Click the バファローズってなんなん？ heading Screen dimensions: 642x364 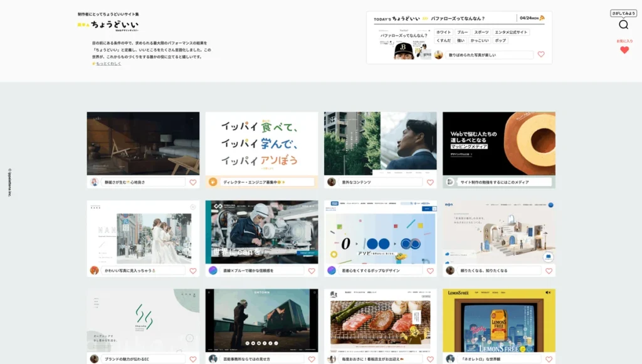coord(458,18)
